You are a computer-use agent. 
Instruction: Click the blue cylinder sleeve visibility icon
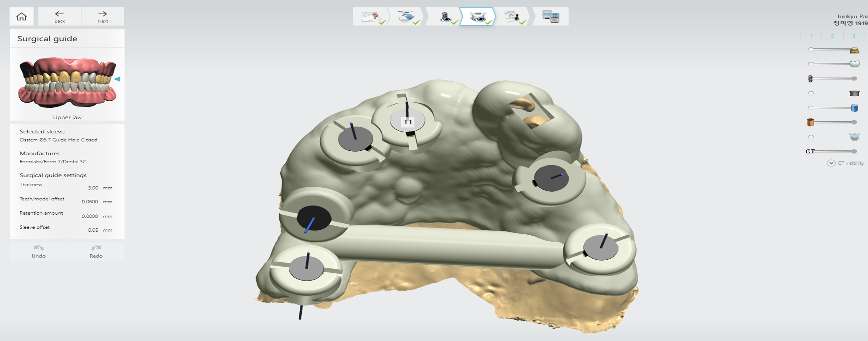tap(854, 108)
